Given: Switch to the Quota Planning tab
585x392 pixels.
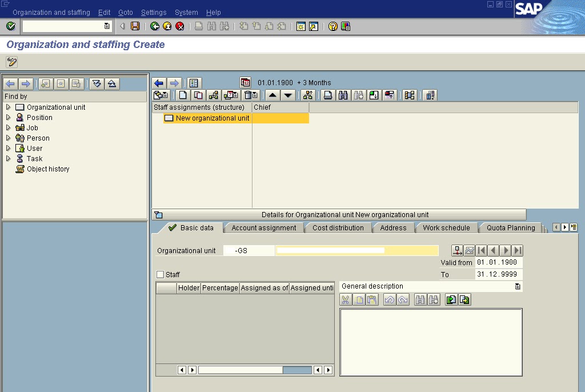Looking at the screenshot, I should 511,228.
